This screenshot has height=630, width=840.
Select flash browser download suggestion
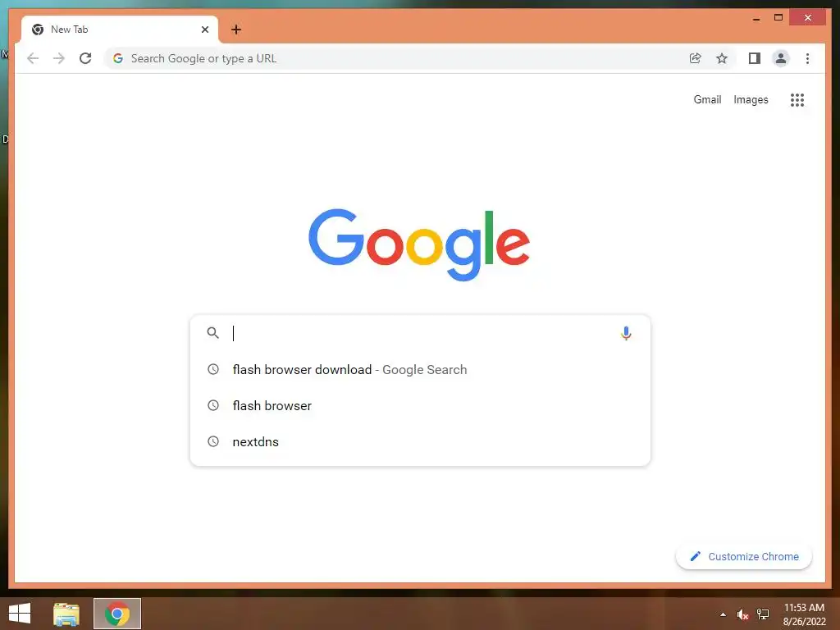(420, 370)
